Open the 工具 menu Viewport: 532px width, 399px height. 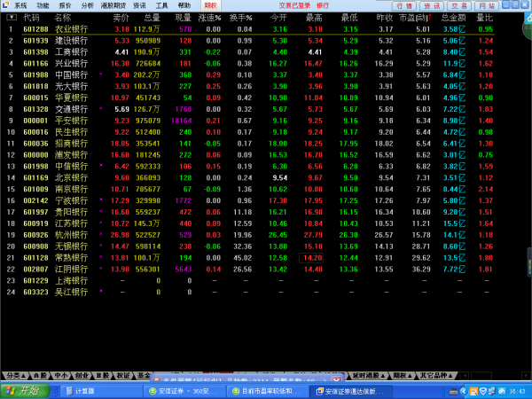162,5
